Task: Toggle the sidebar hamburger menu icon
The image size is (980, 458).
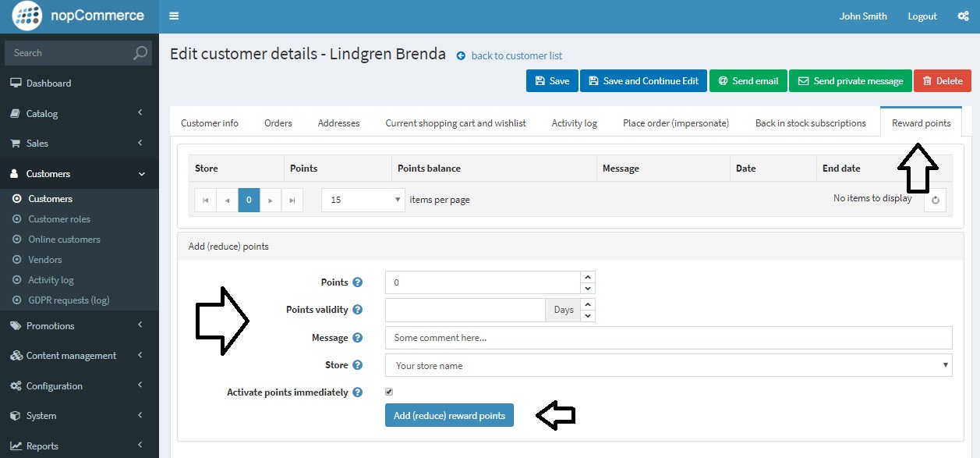Action: 174,16
